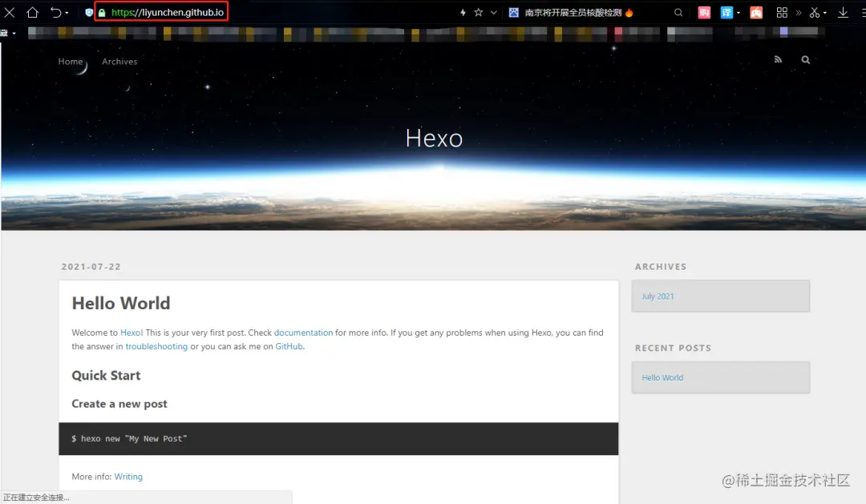Click the RECENT POSTS sidebar heading
Screen dimensions: 866x504
[x=674, y=348]
